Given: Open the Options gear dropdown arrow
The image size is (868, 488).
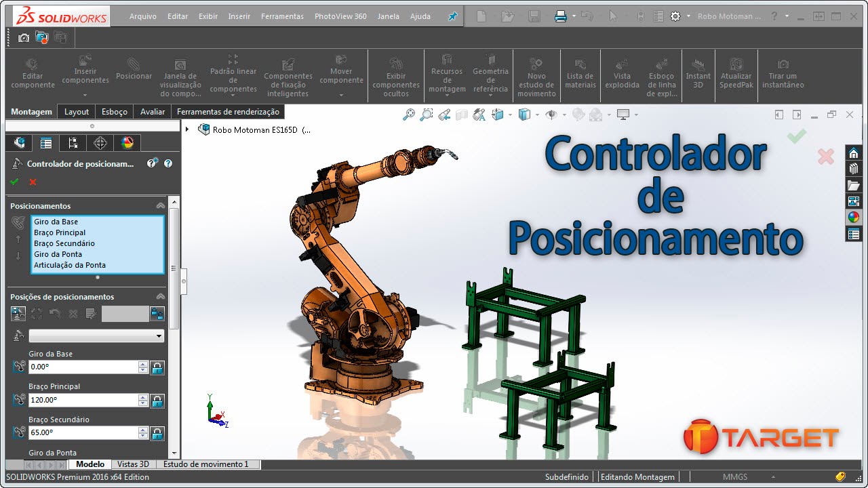Looking at the screenshot, I should [689, 16].
